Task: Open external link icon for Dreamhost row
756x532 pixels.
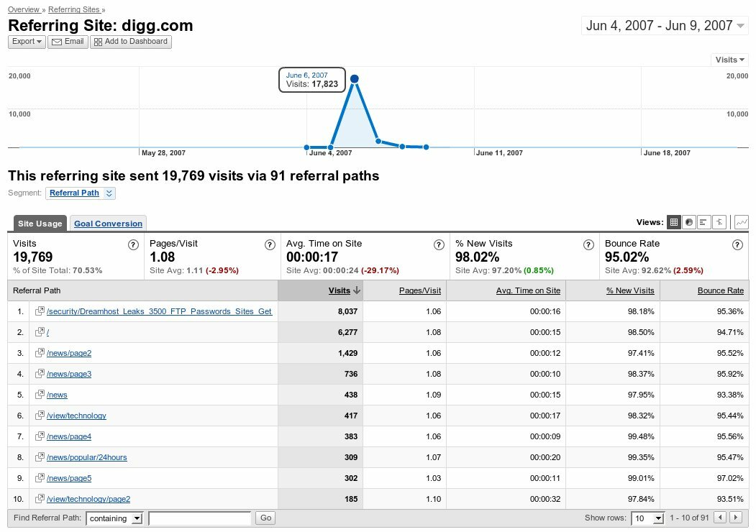Action: click(40, 311)
